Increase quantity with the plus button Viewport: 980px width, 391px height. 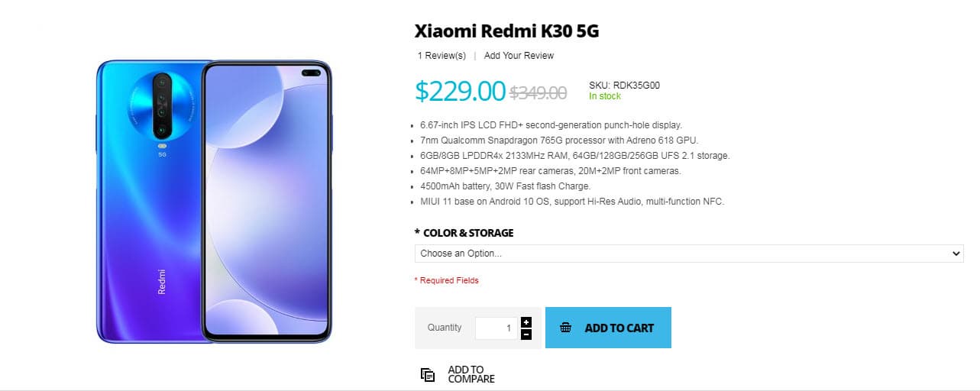[526, 322]
